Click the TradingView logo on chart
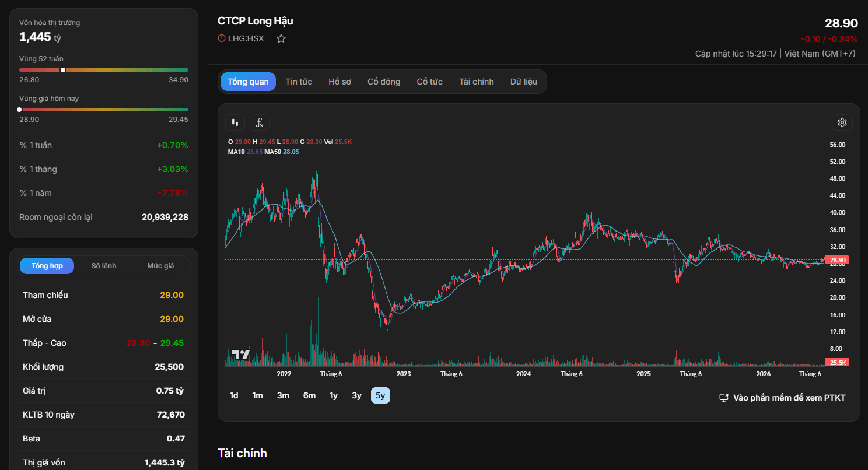Image resolution: width=868 pixels, height=470 pixels. pyautogui.click(x=240, y=355)
